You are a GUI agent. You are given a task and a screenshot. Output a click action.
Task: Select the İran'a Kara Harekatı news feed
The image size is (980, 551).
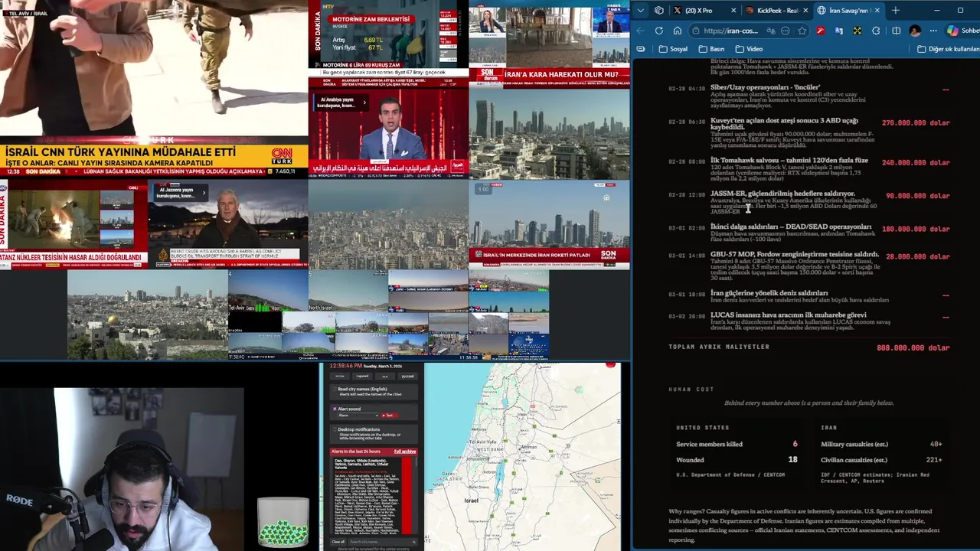(550, 44)
